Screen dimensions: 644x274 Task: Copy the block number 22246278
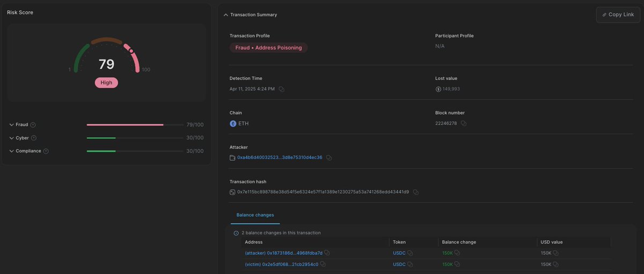tap(464, 123)
